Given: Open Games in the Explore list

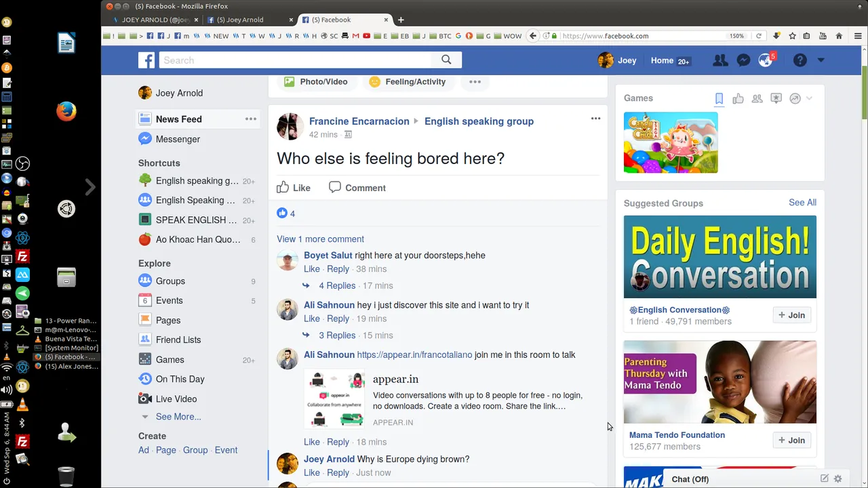Looking at the screenshot, I should pyautogui.click(x=170, y=360).
